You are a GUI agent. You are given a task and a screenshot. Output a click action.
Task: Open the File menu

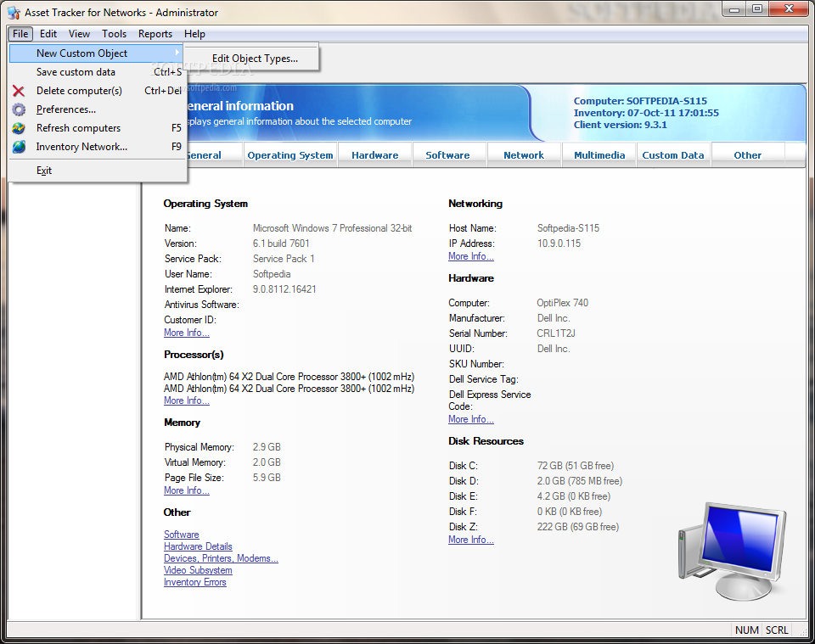pyautogui.click(x=20, y=34)
